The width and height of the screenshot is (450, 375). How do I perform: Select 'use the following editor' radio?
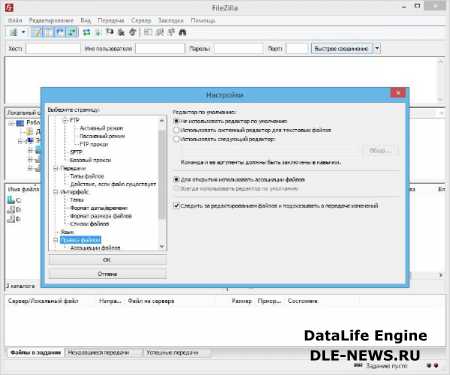coord(176,139)
